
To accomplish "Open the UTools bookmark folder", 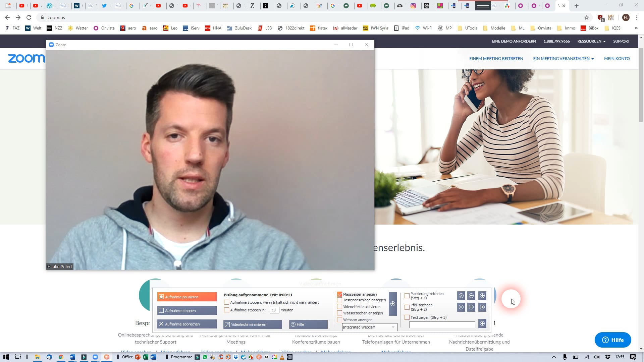I will [467, 28].
